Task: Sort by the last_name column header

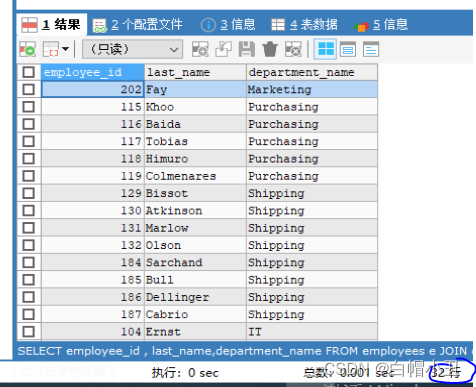Action: (195, 72)
